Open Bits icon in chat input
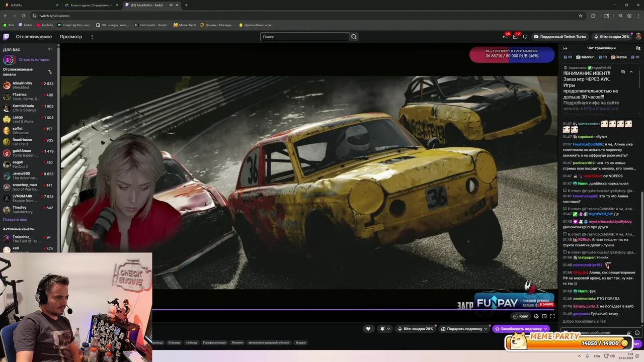Viewport: 644px width, 362px height. [x=629, y=333]
